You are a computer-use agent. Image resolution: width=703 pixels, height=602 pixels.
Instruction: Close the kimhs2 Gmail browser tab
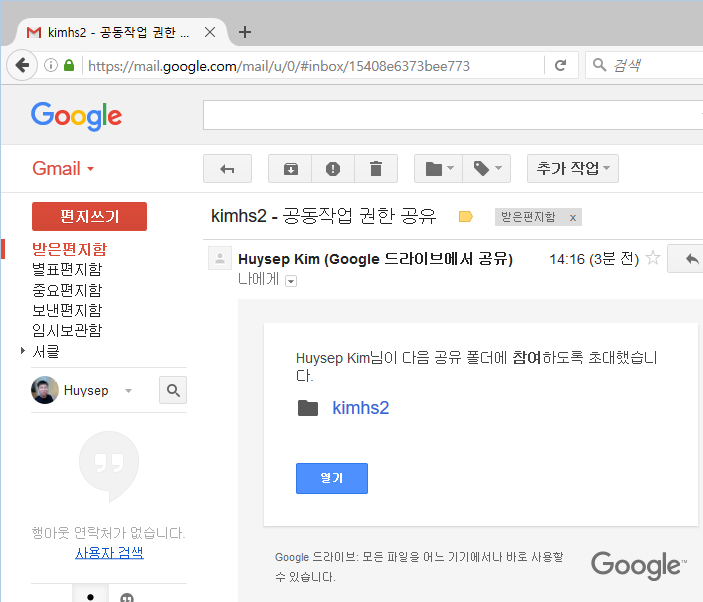pyautogui.click(x=210, y=32)
